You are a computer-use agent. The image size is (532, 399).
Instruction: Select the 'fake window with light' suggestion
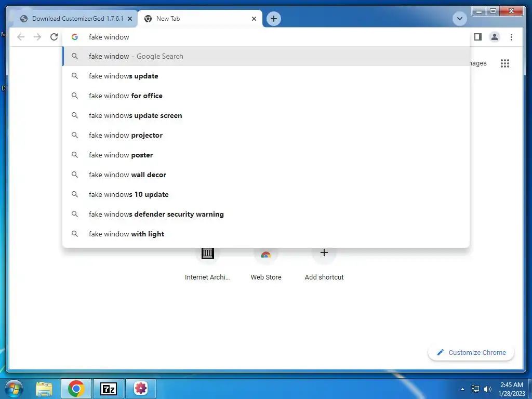pos(266,234)
